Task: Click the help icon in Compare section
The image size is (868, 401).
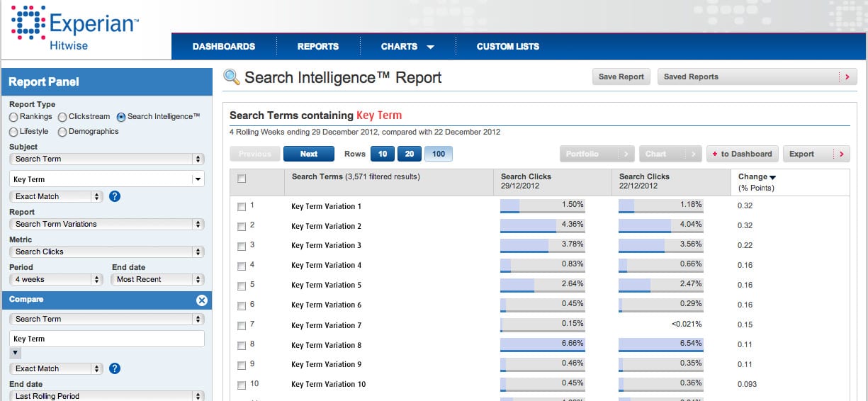Action: tap(115, 368)
